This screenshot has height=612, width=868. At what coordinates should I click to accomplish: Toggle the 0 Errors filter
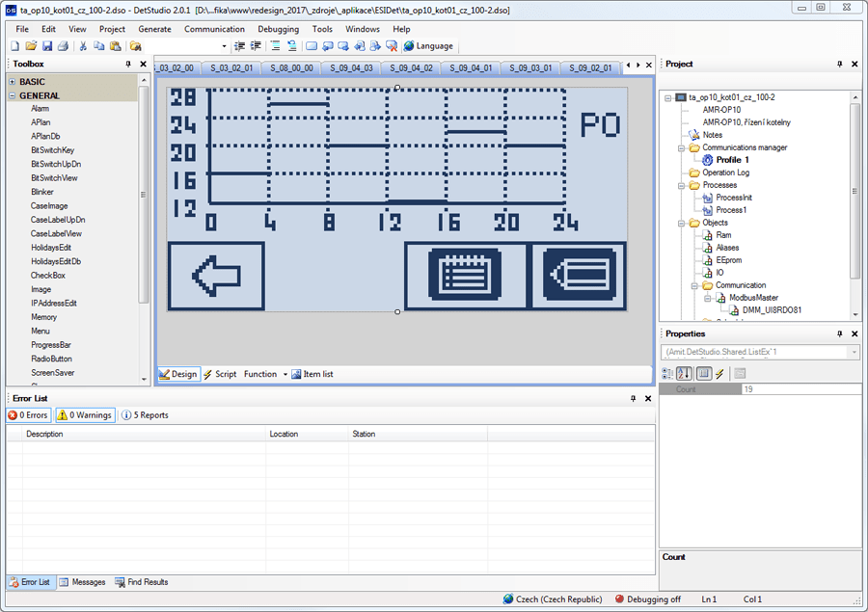[29, 415]
